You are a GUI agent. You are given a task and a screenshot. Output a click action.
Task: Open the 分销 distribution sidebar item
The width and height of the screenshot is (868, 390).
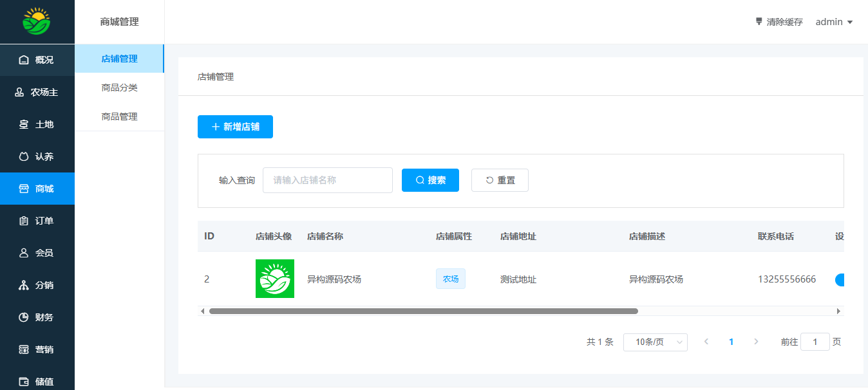[x=37, y=285]
